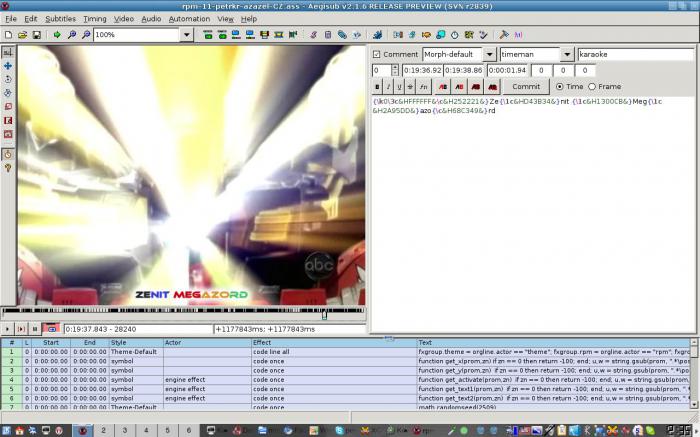
Task: Toggle underline formatting button
Action: [399, 87]
